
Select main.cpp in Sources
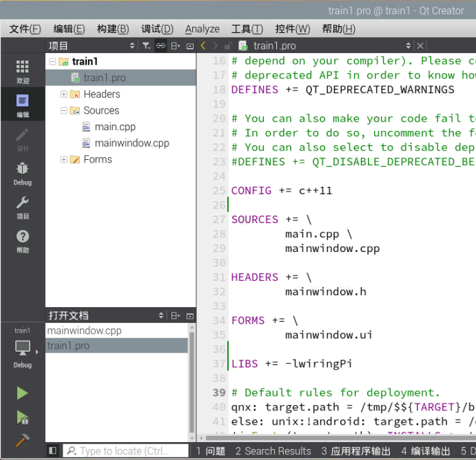(115, 127)
